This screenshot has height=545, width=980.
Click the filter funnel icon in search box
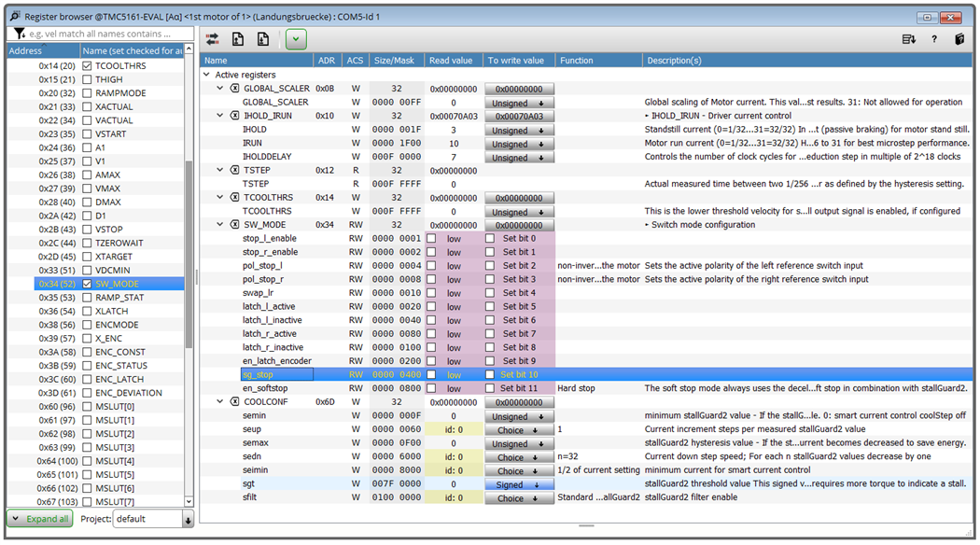point(20,34)
